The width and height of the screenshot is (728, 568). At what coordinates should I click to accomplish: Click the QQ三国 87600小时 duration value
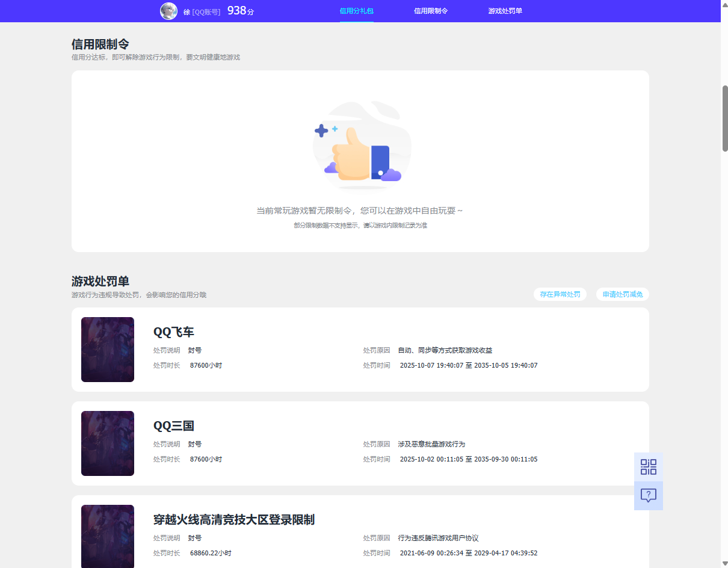206,459
